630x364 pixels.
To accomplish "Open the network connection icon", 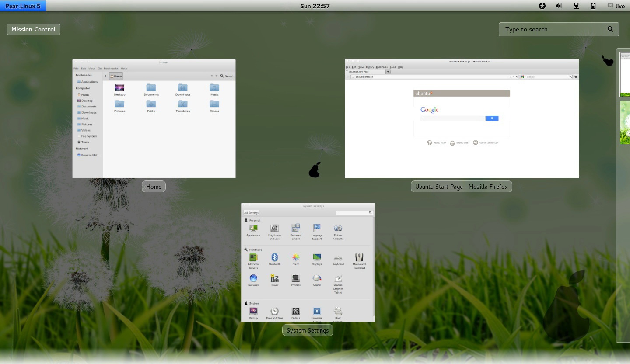I will tap(576, 6).
